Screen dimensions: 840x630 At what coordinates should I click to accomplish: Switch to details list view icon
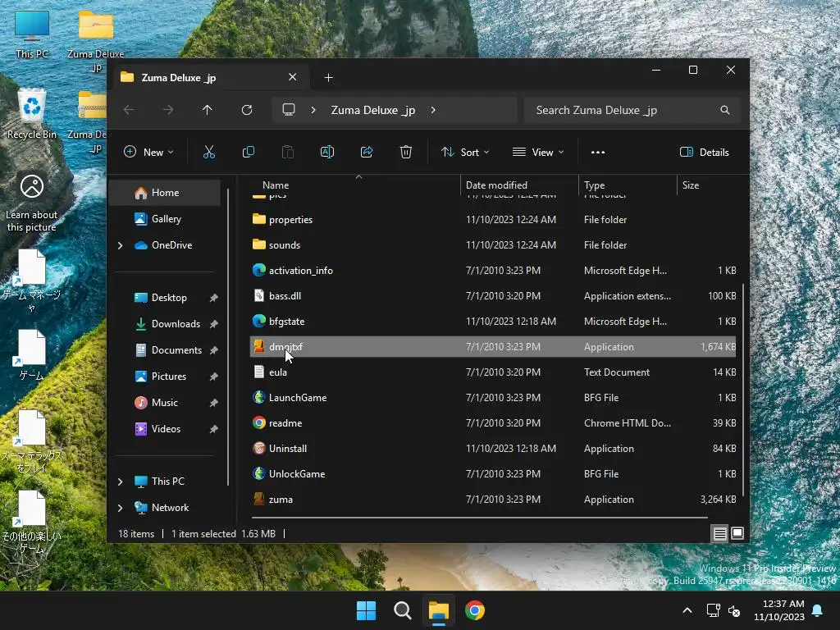719,533
